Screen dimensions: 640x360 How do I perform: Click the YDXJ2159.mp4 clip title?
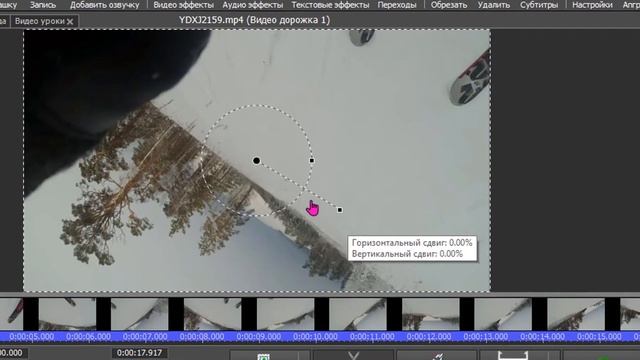(254, 20)
